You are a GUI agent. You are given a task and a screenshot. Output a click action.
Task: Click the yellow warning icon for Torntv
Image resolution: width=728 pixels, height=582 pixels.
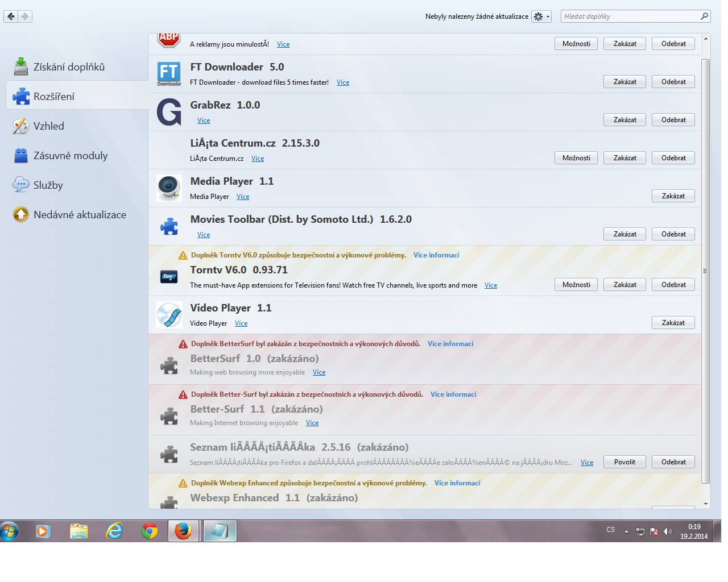click(183, 255)
